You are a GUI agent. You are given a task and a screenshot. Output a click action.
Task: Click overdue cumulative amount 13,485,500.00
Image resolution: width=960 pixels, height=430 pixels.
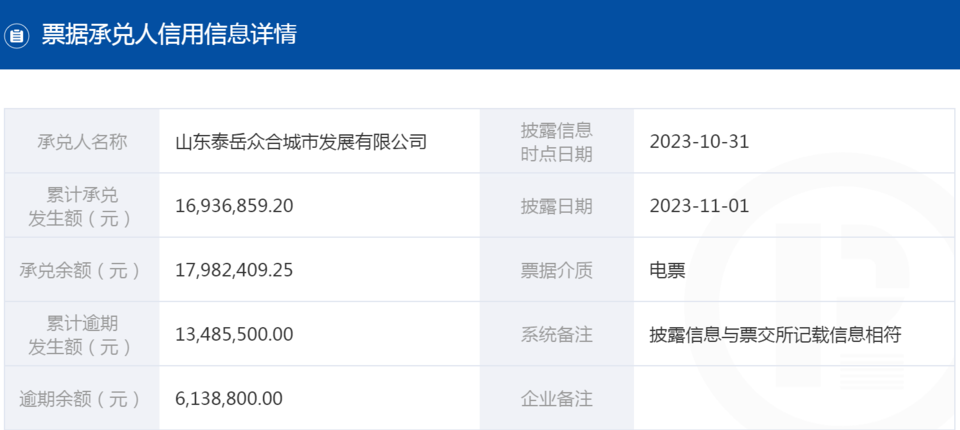point(234,334)
